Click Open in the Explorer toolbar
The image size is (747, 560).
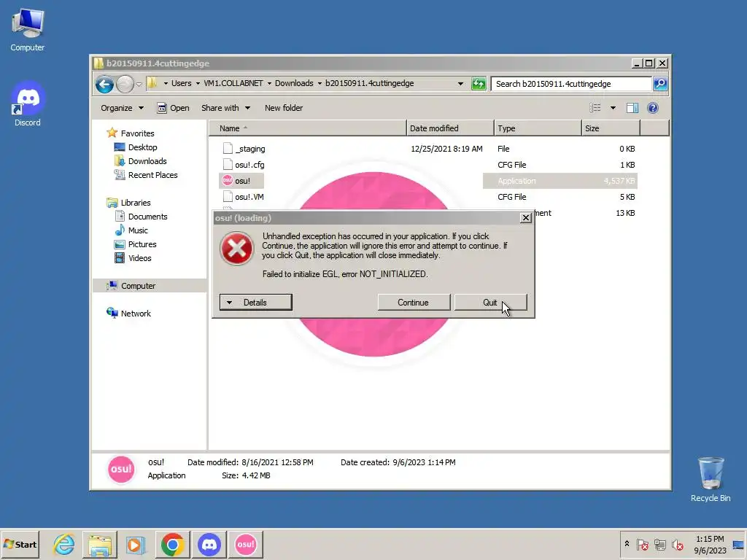point(174,108)
